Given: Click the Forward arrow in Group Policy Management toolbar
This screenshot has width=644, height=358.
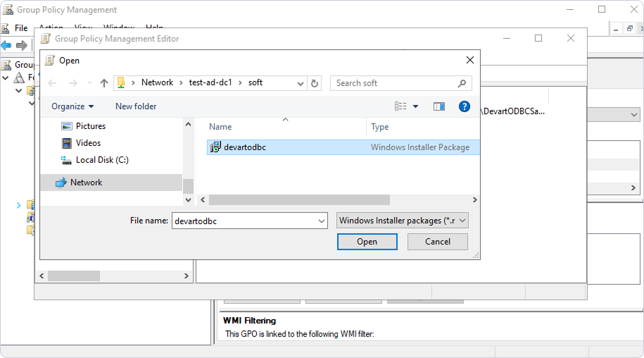Looking at the screenshot, I should click(21, 45).
